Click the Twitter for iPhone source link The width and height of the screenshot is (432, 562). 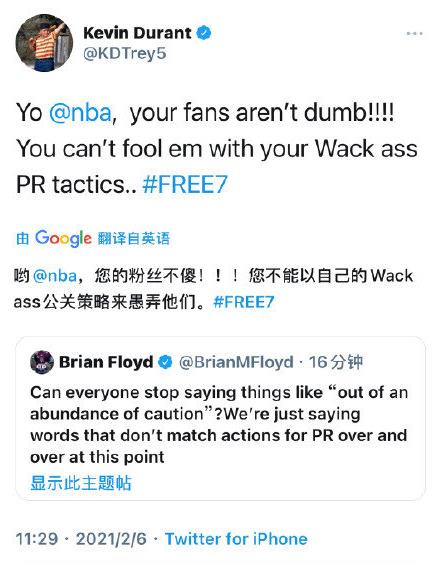pos(236,539)
